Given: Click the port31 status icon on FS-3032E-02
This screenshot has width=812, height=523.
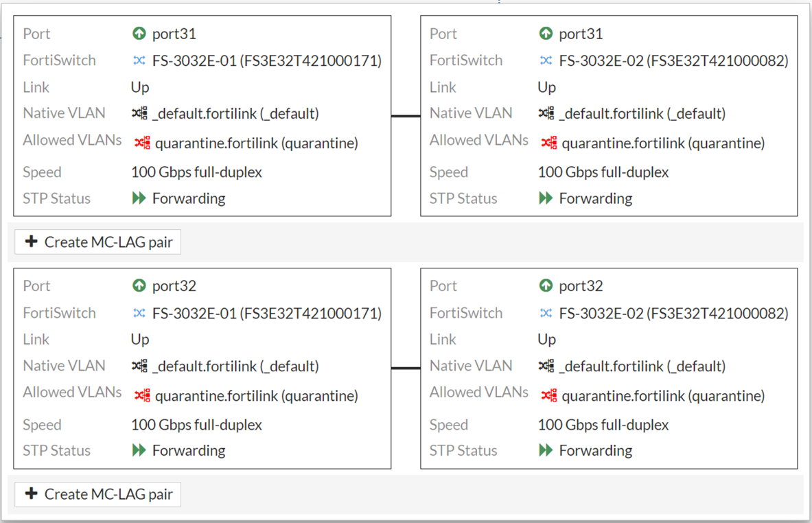Looking at the screenshot, I should click(x=546, y=33).
